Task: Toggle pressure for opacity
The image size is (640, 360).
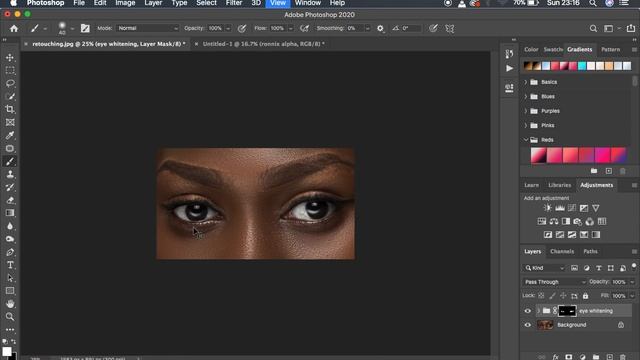Action: pyautogui.click(x=242, y=29)
